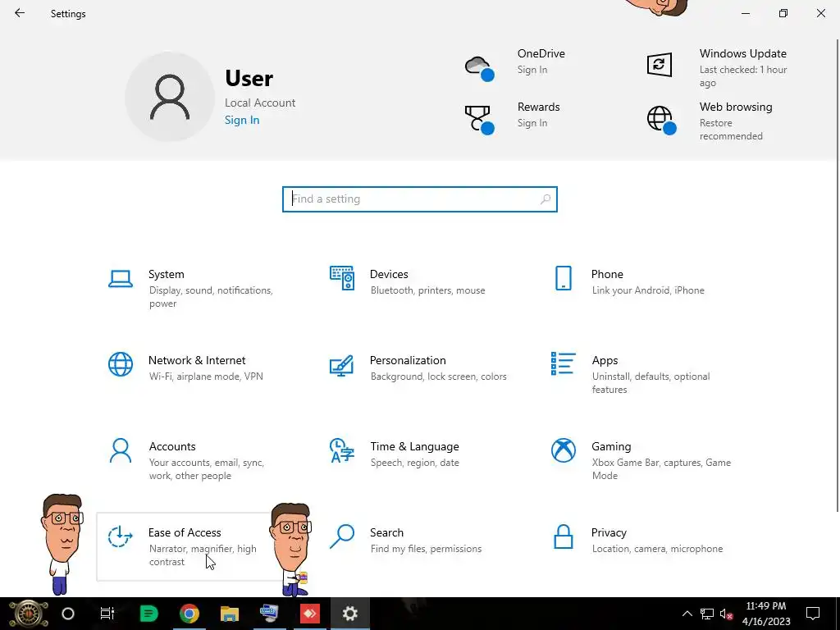The width and height of the screenshot is (840, 630).
Task: Open Cortana circle in the taskbar
Action: click(68, 614)
